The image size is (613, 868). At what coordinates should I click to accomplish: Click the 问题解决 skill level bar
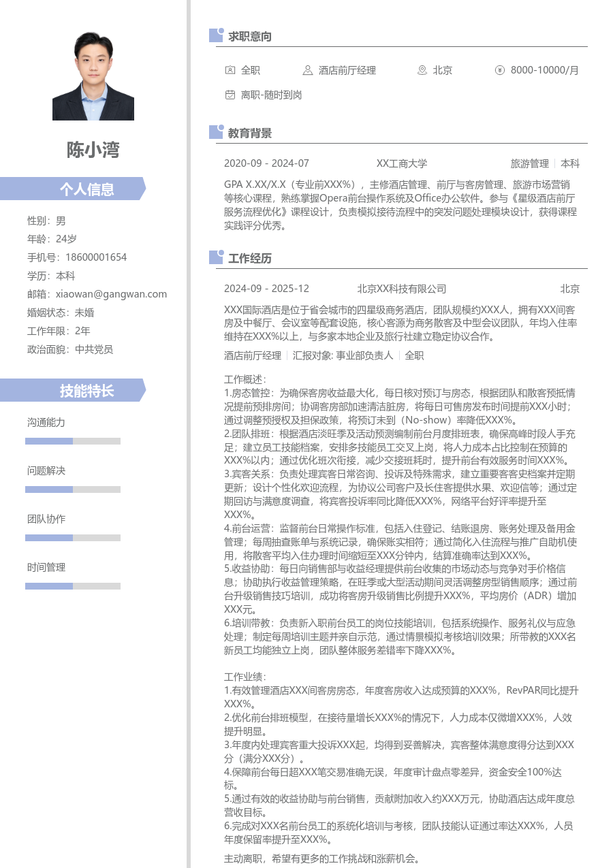pos(73,489)
